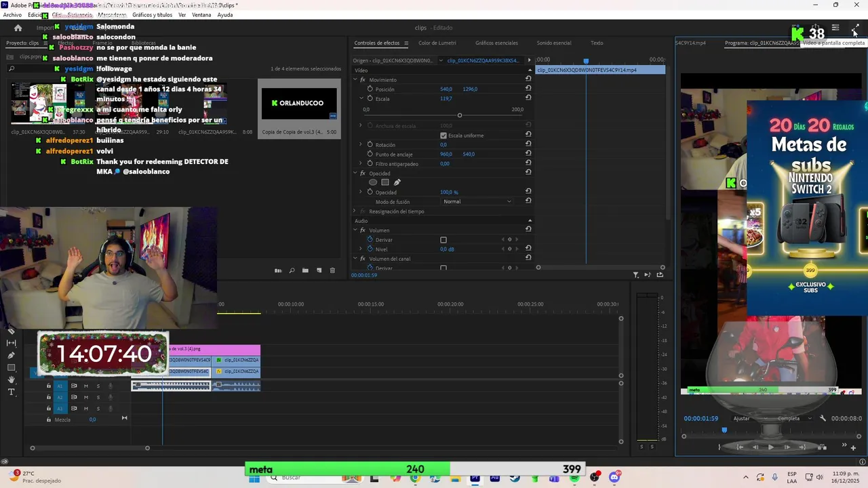The image size is (868, 488).
Task: Select the Hand tool in the toolbox
Action: (11, 380)
